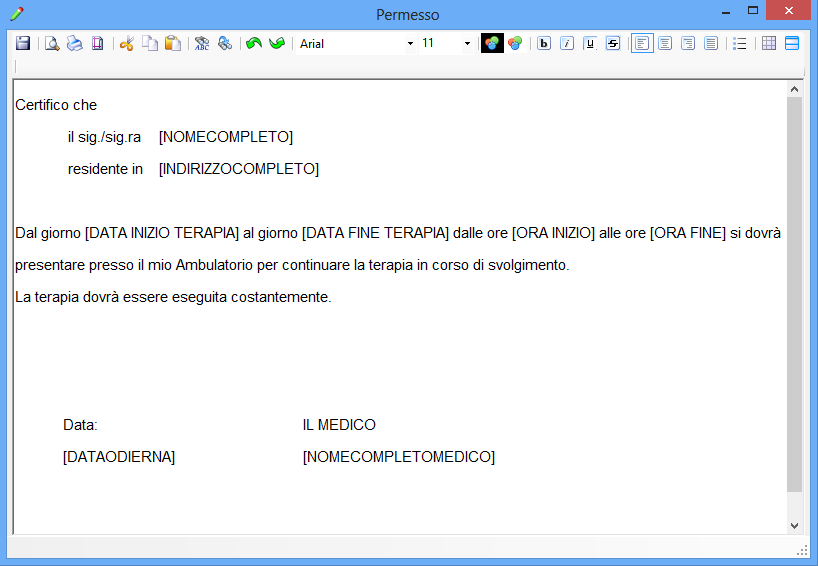Click "il sig./sig.ra" text
The image size is (818, 566).
[x=104, y=137]
